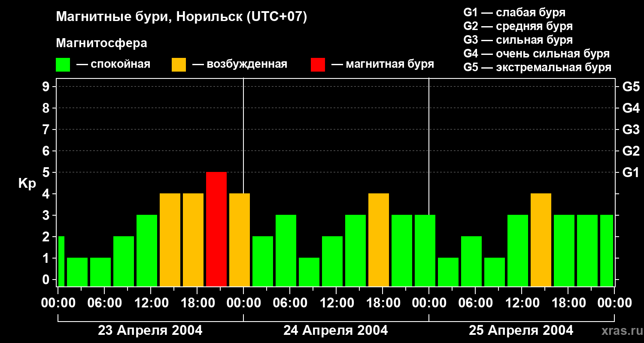
Task: Click the "Kp" axis label
Action: point(27,184)
